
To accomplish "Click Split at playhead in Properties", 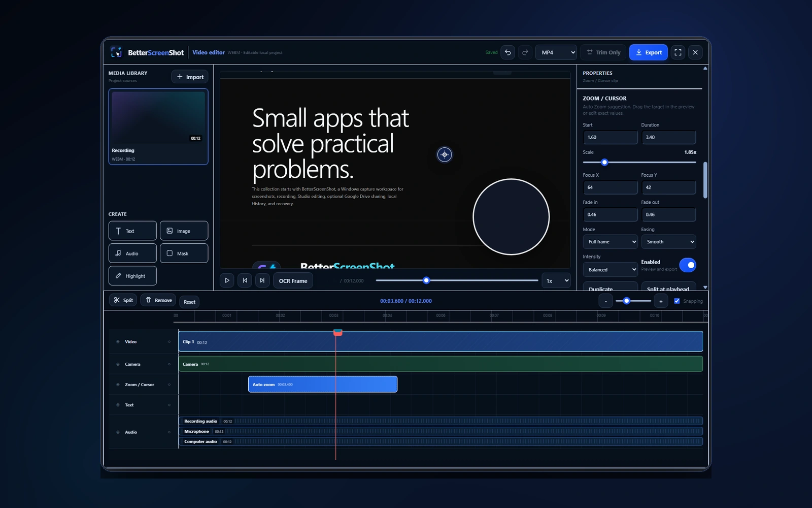I will 669,287.
